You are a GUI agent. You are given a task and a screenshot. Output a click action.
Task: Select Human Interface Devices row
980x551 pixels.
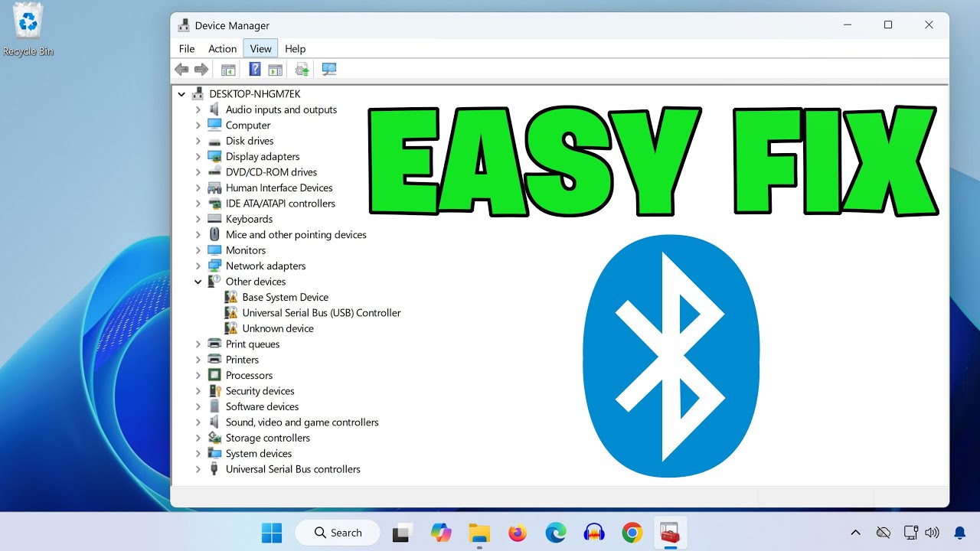[x=279, y=188]
